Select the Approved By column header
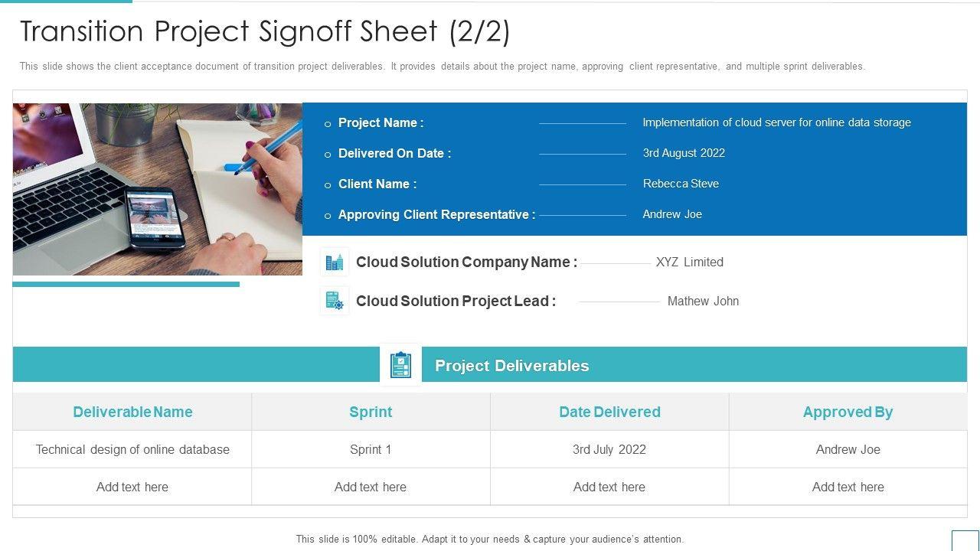Screen dimensions: 980x551 pyautogui.click(x=848, y=412)
